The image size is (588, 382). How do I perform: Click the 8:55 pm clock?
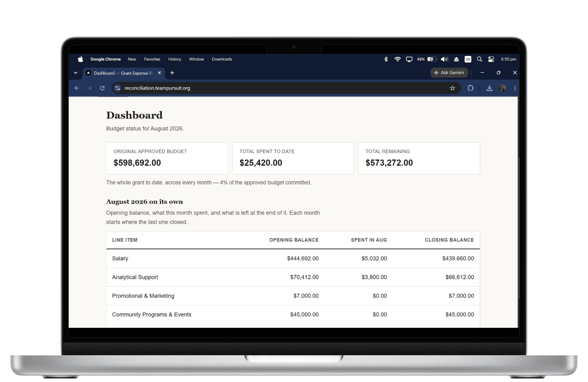508,59
